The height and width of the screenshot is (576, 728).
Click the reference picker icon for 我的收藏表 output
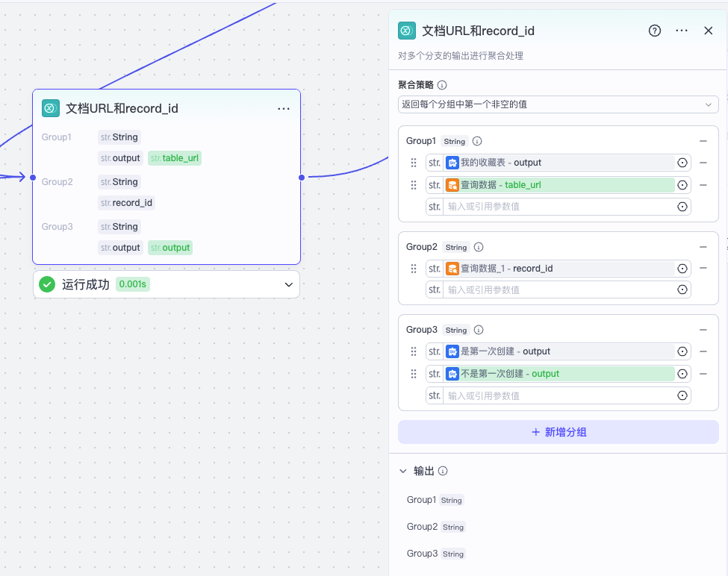pos(682,163)
